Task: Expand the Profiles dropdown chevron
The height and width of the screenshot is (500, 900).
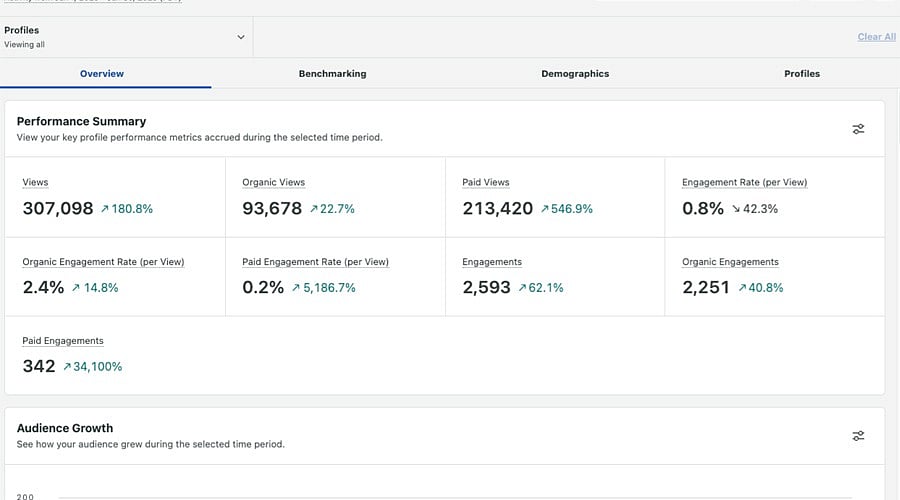Action: (x=241, y=37)
